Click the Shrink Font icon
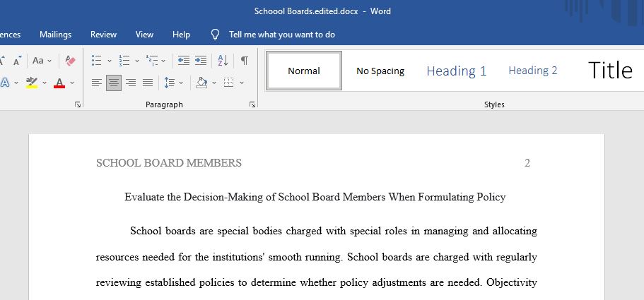 point(17,61)
